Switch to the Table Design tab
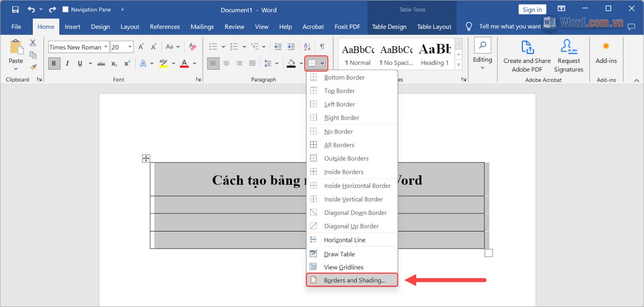The height and width of the screenshot is (307, 644). [x=389, y=27]
